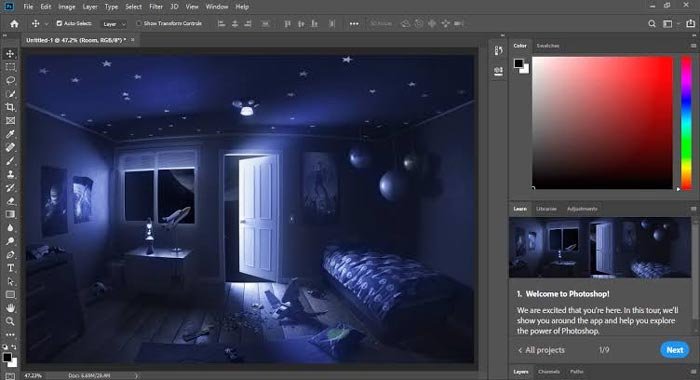Image resolution: width=700 pixels, height=380 pixels.
Task: Open the Layer menu
Action: click(x=90, y=7)
